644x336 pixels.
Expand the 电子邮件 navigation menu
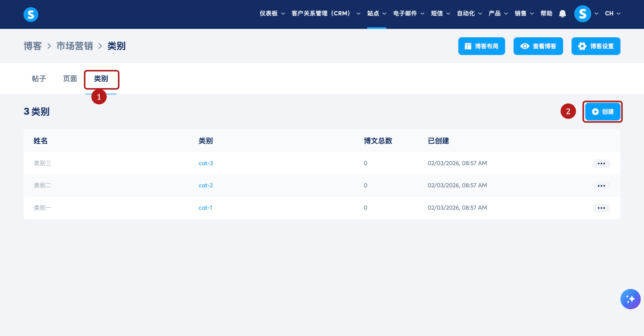[x=408, y=14]
